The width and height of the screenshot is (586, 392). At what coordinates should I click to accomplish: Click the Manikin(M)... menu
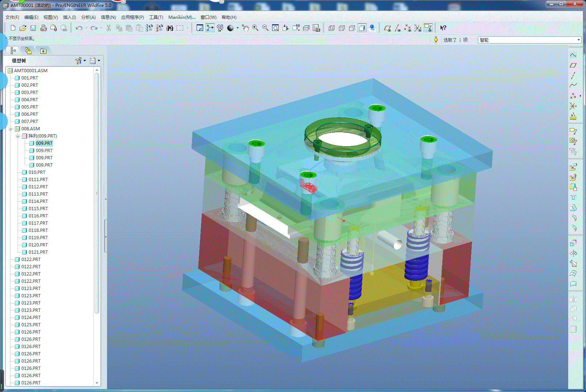(x=182, y=17)
